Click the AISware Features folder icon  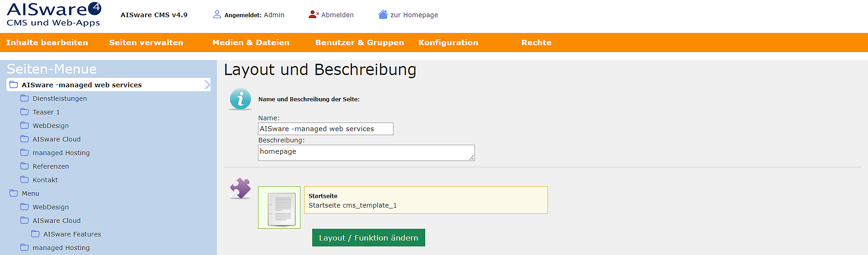pos(35,234)
